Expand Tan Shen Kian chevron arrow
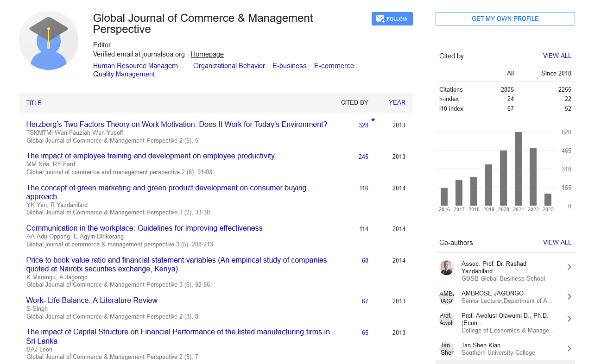Screen dimensions: 601x364 [569, 349]
